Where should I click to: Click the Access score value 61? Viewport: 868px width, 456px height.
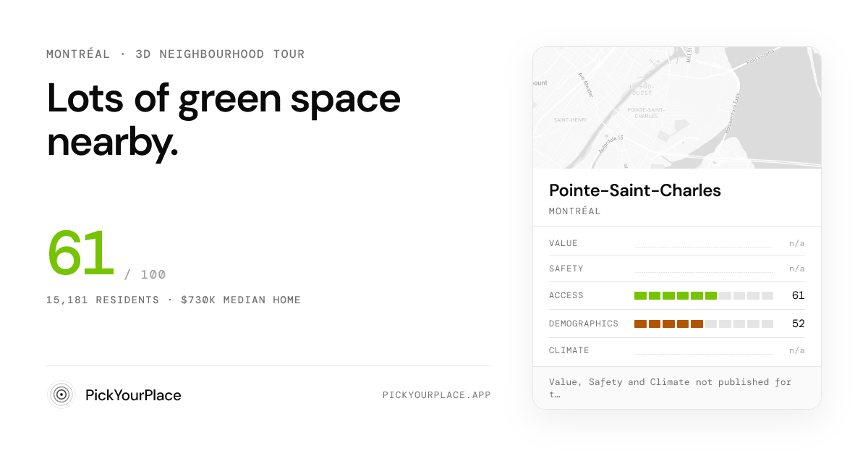pyautogui.click(x=798, y=295)
